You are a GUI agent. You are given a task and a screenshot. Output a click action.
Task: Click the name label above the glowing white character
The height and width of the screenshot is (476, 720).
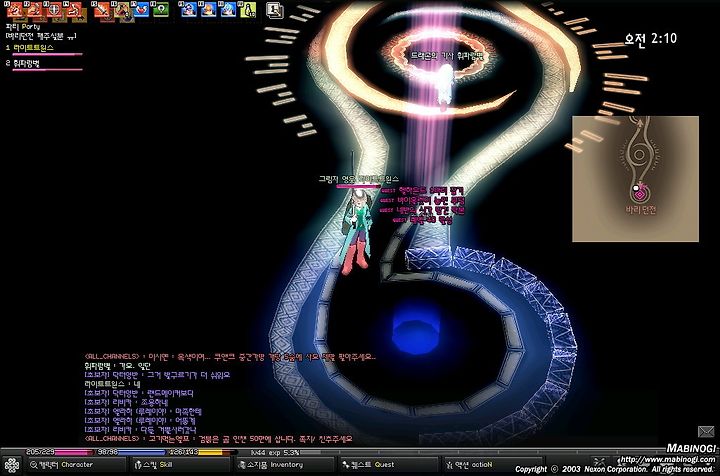(447, 56)
